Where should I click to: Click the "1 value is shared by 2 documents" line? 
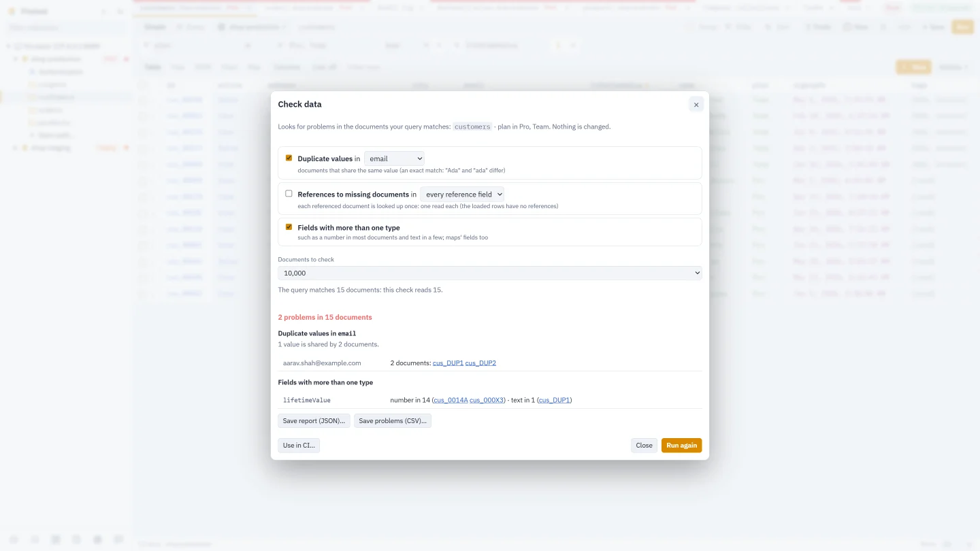[328, 344]
